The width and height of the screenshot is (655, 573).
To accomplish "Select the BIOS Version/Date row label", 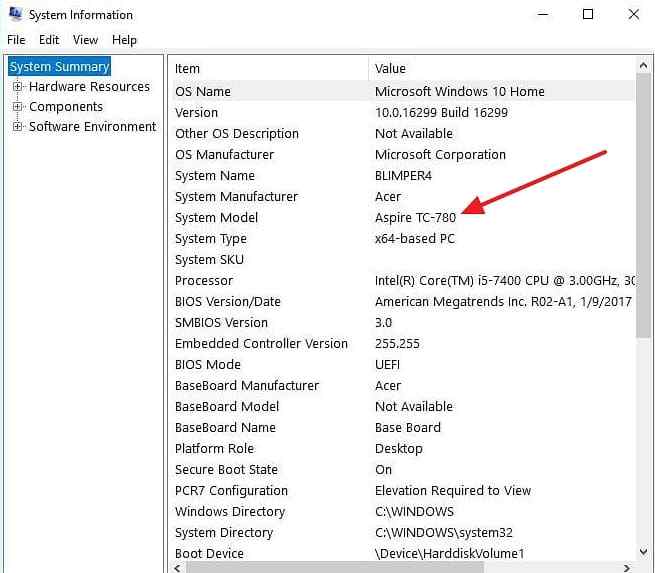I will (x=228, y=302).
